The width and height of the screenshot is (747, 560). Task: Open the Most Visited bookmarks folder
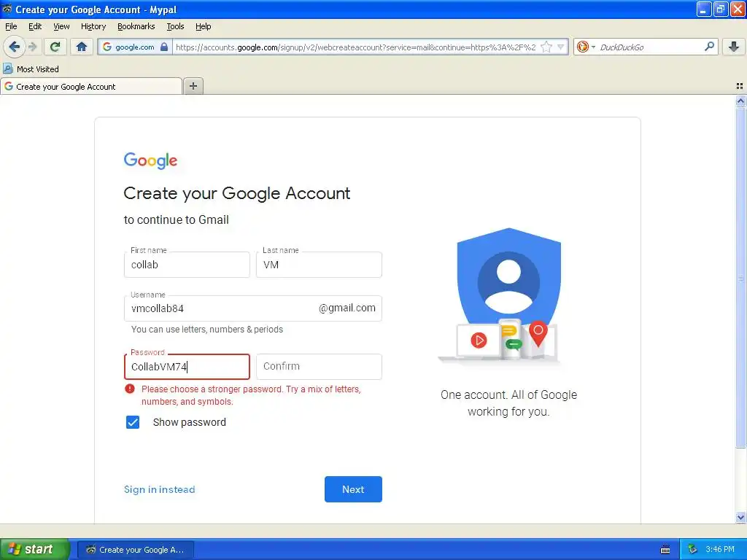31,69
